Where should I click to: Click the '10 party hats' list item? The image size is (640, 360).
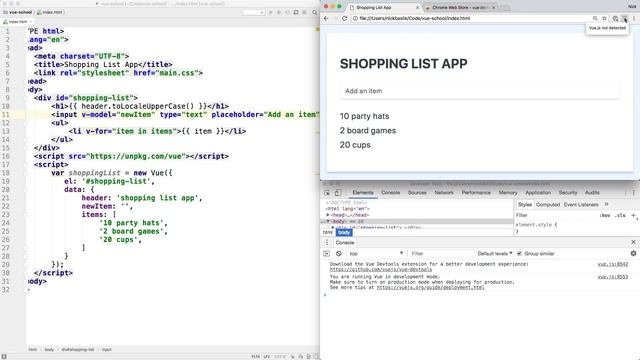(364, 116)
